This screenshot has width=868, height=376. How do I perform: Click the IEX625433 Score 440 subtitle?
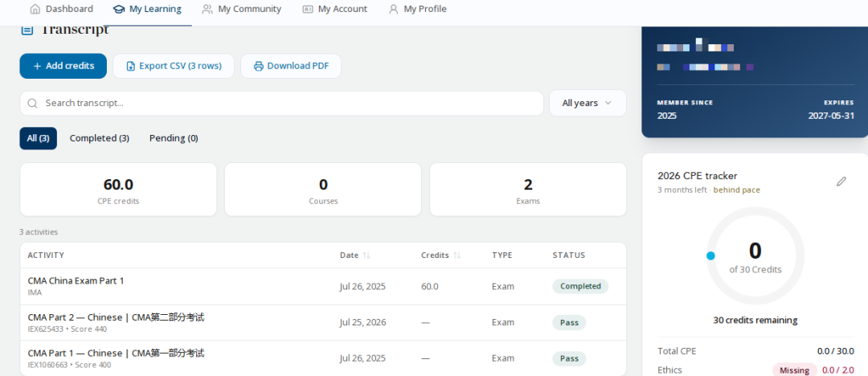click(67, 329)
